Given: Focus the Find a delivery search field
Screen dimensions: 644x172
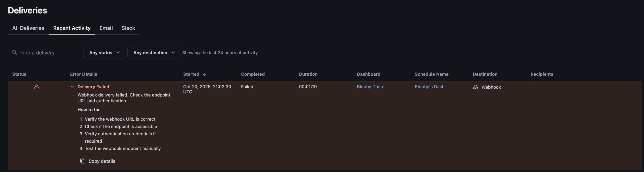Looking at the screenshot, I should [x=45, y=53].
